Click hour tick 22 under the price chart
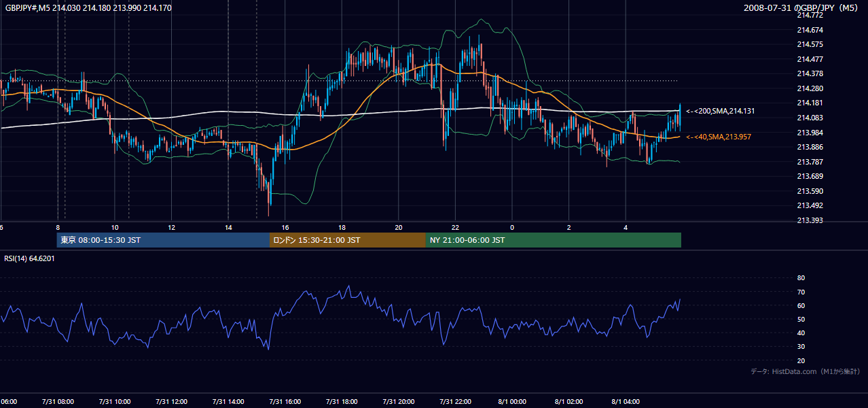Screen dimensions: 868x408 (455, 227)
